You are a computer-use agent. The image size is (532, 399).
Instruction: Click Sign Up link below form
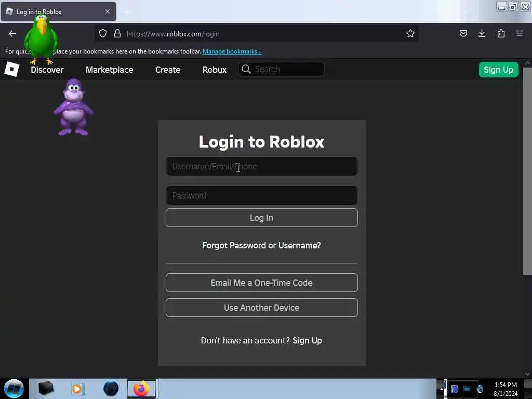pyautogui.click(x=308, y=340)
